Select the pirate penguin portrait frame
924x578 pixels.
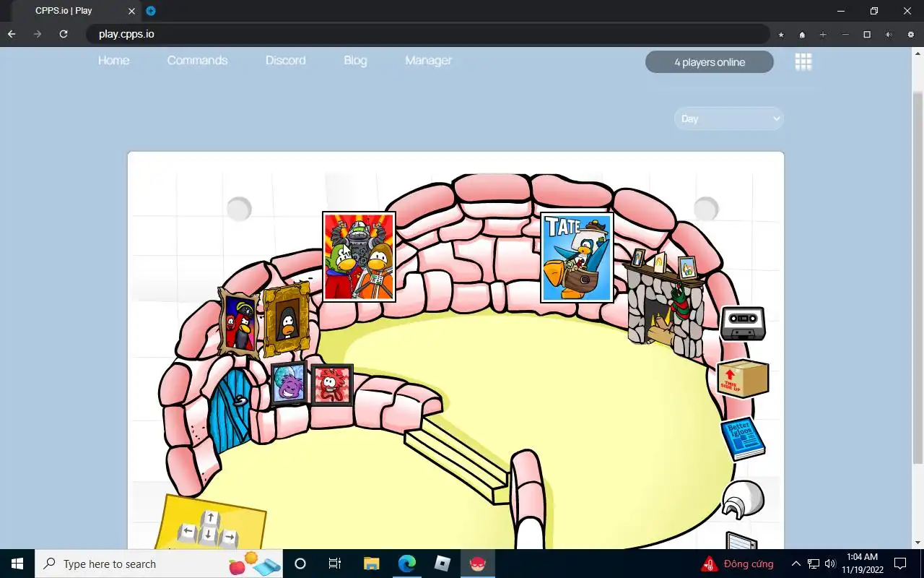click(x=239, y=323)
